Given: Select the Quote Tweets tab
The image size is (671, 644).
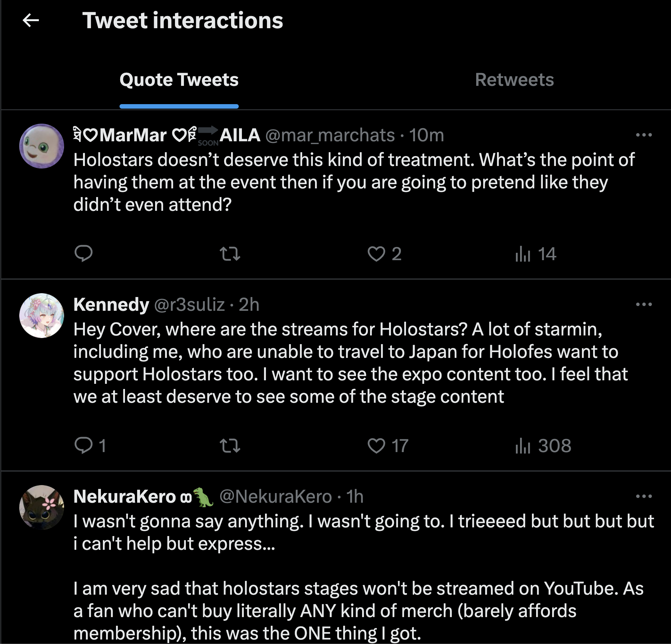Looking at the screenshot, I should coord(179,80).
